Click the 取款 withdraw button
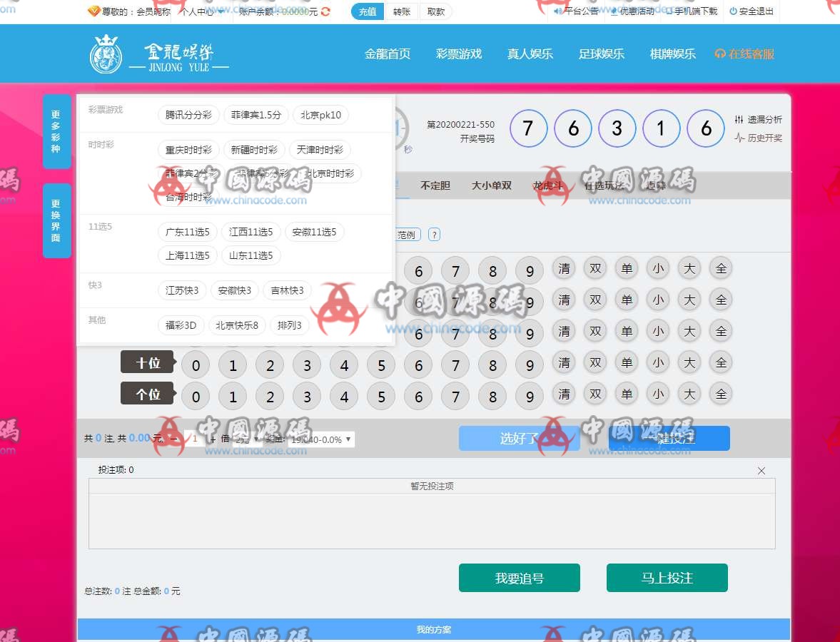This screenshot has height=642, width=840. pos(435,11)
